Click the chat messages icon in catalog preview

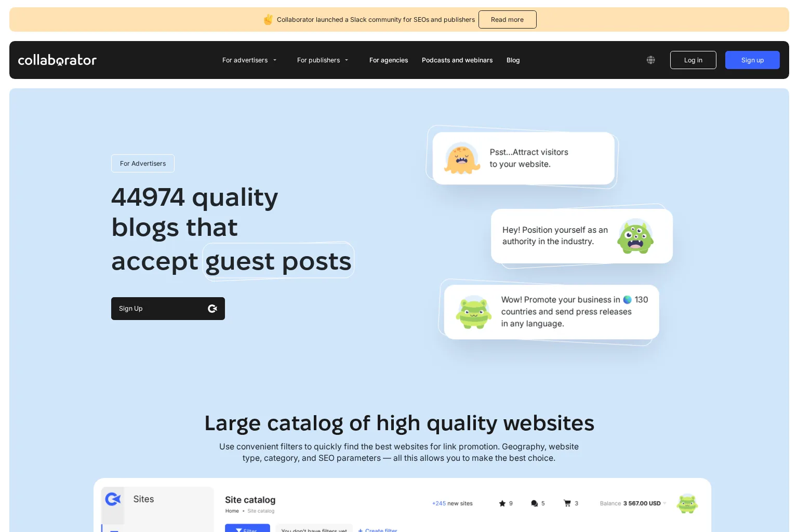534,503
